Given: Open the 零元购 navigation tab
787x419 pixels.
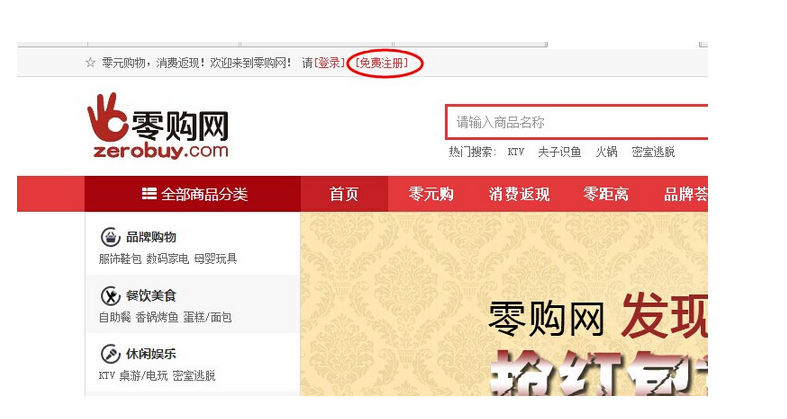Looking at the screenshot, I should click(x=431, y=194).
